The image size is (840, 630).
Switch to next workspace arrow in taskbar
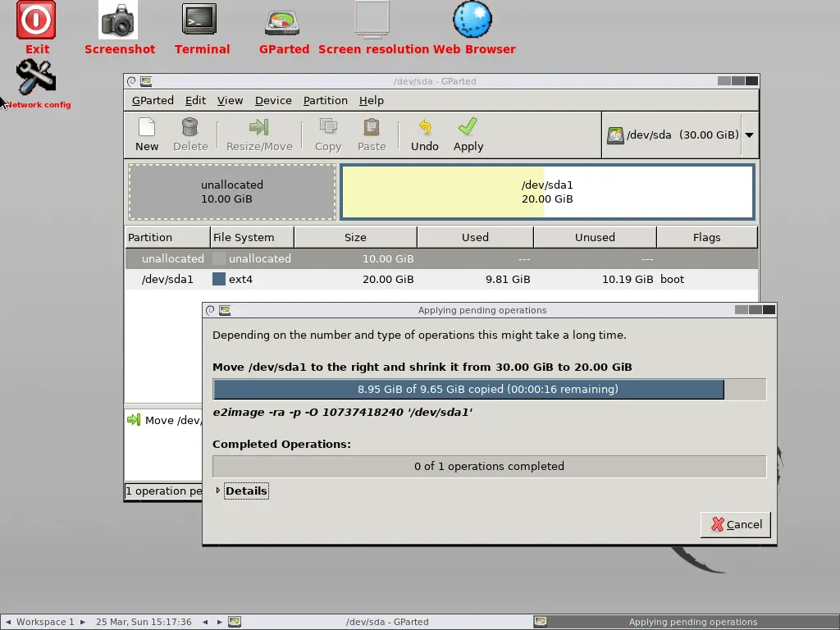click(83, 622)
